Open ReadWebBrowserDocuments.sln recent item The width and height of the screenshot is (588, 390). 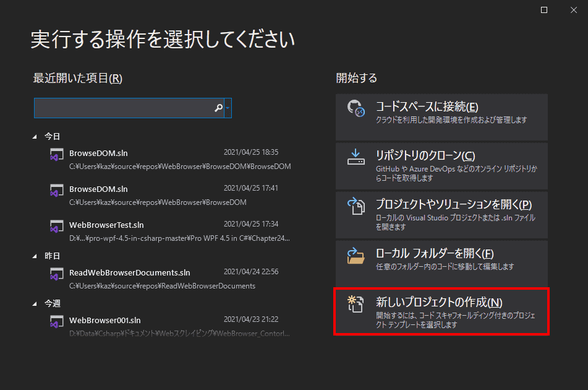(x=171, y=279)
